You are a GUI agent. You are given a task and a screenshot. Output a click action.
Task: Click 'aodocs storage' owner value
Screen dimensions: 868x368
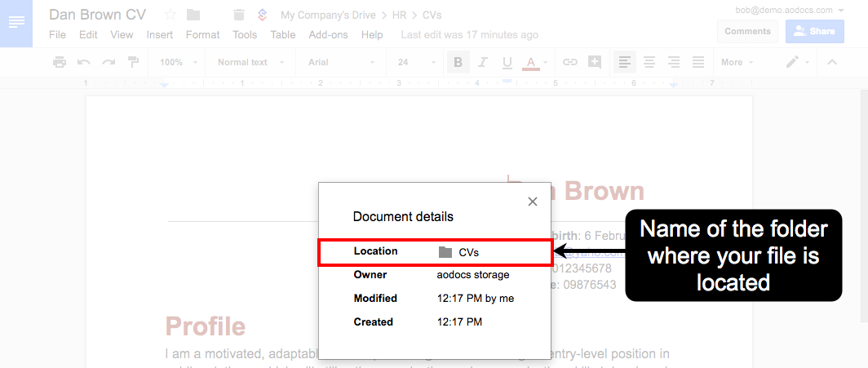point(473,275)
